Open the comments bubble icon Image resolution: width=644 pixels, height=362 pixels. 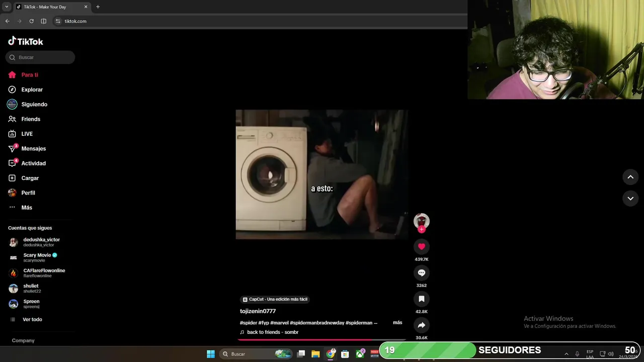[422, 273]
